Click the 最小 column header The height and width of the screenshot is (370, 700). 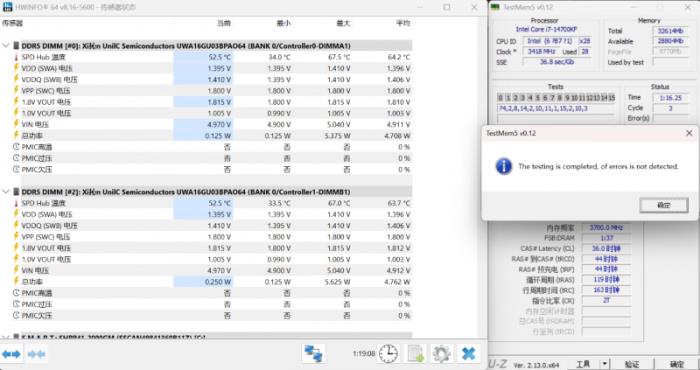pyautogui.click(x=283, y=23)
